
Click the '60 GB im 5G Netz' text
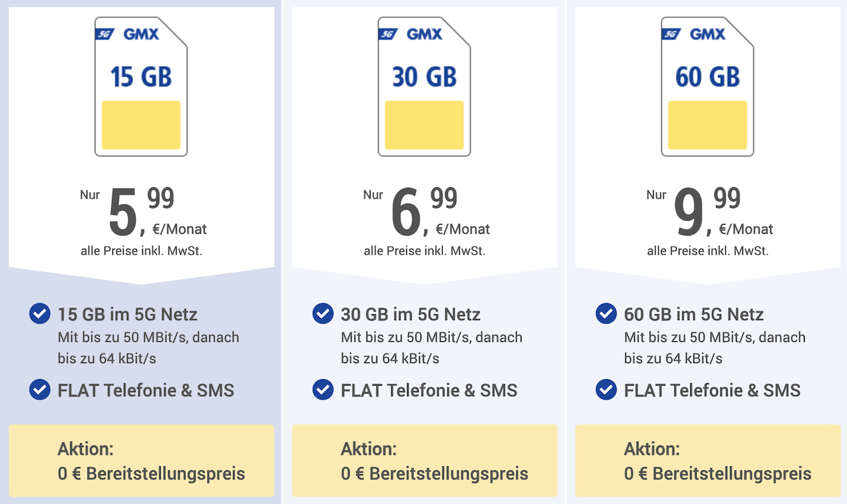(694, 314)
